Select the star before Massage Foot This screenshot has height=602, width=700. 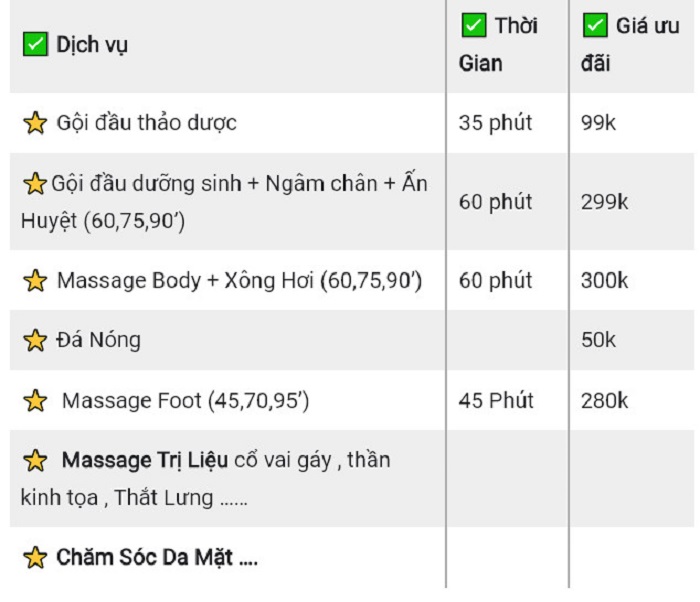(35, 400)
